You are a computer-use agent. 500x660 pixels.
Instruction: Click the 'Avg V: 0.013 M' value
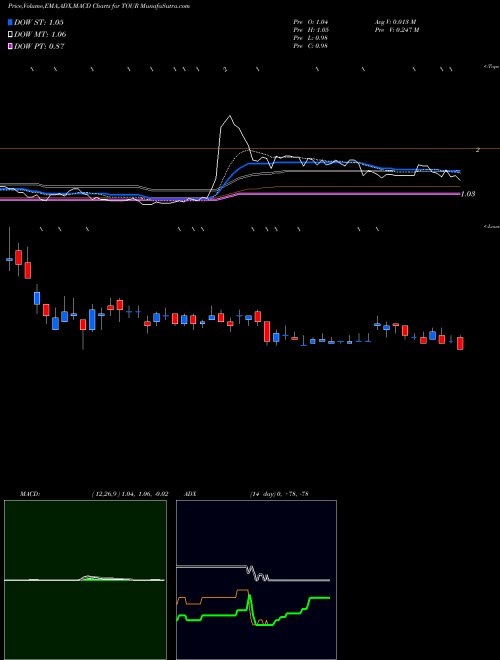395,22
